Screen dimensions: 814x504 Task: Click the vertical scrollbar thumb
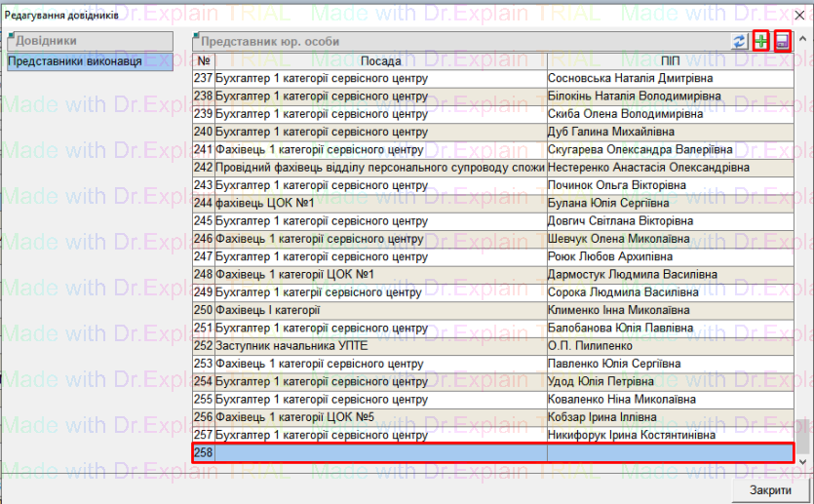point(802,432)
